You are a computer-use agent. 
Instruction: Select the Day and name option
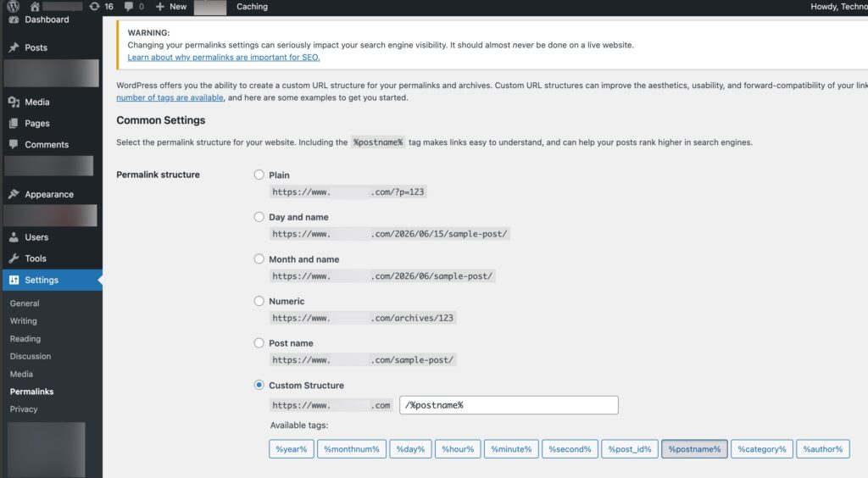coord(259,217)
